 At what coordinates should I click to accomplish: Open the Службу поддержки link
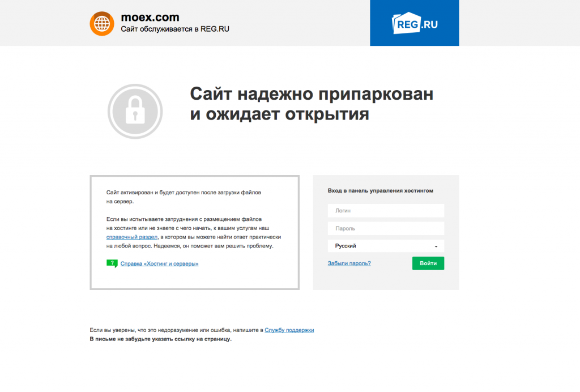point(289,330)
